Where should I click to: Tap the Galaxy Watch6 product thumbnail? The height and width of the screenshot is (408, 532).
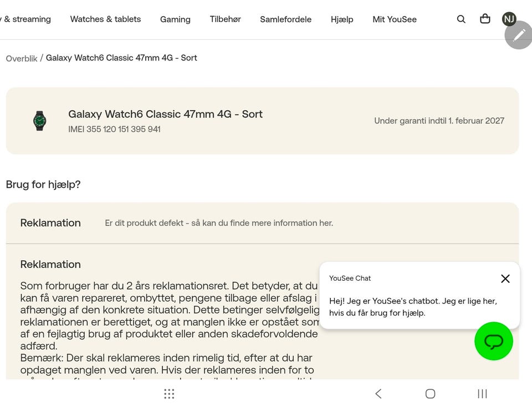click(40, 121)
